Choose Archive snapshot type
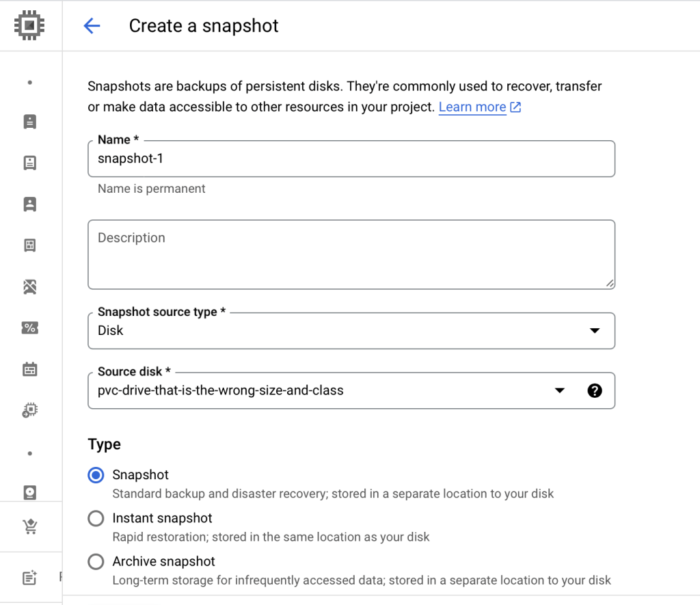The image size is (700, 605). tap(96, 562)
